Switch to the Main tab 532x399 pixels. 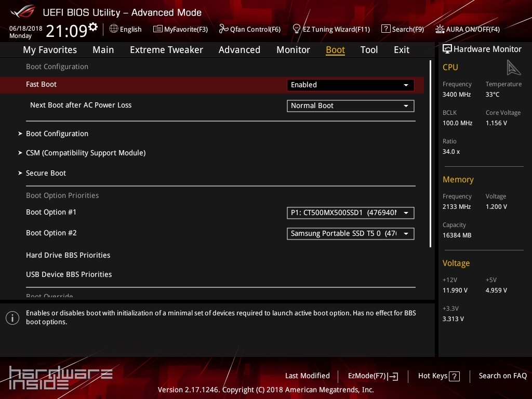click(x=103, y=50)
